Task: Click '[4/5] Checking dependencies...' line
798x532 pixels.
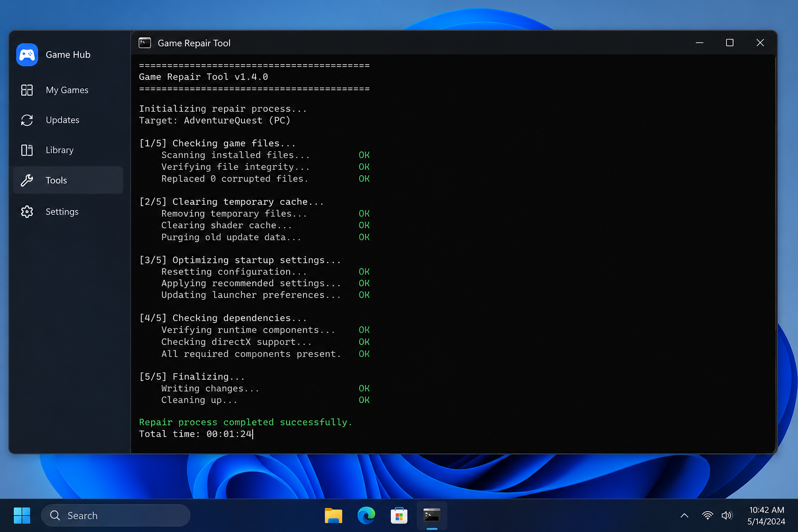Action: [223, 318]
